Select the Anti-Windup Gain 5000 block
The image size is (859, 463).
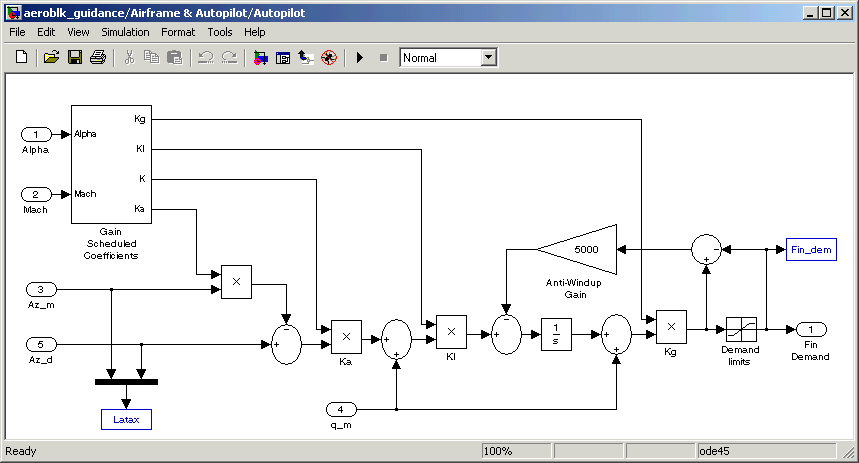pos(576,249)
